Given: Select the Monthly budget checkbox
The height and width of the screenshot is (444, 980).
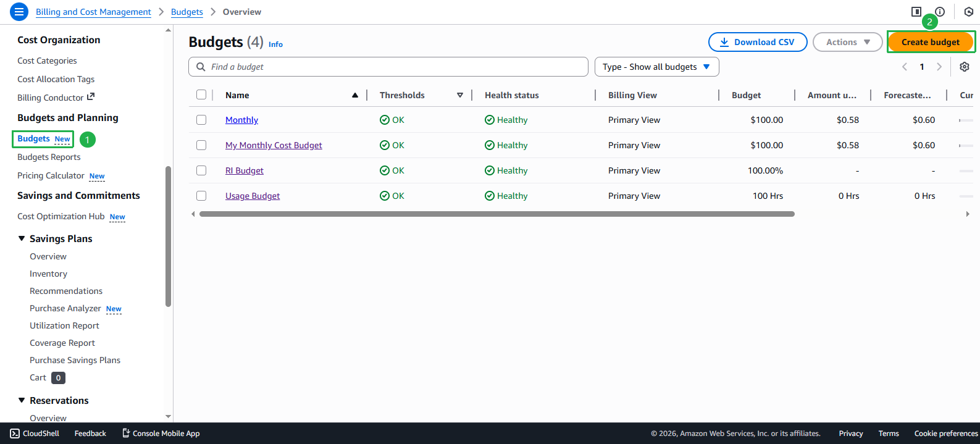Looking at the screenshot, I should coord(201,120).
